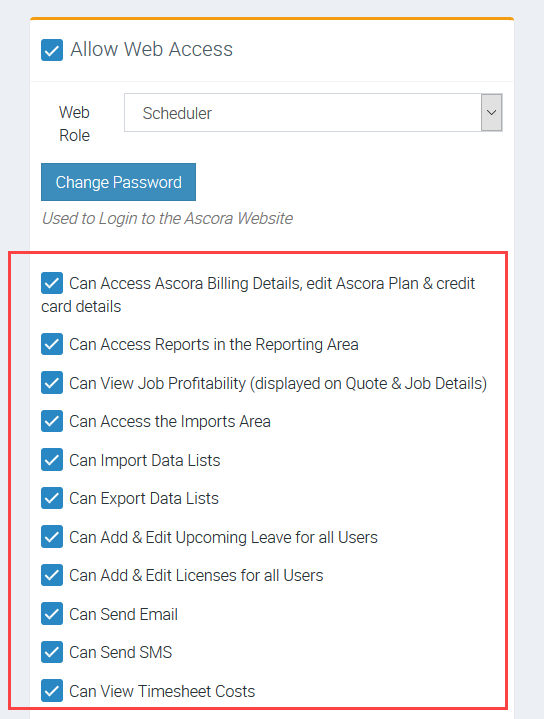Uncheck Can Add & Edit Licenses checkbox
This screenshot has width=544, height=719.
(x=52, y=575)
